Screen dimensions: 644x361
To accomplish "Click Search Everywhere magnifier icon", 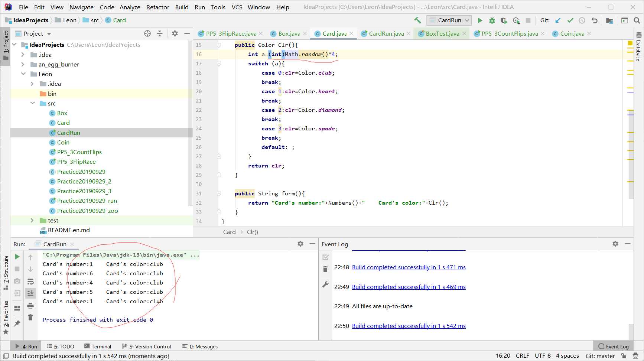I will [x=637, y=20].
